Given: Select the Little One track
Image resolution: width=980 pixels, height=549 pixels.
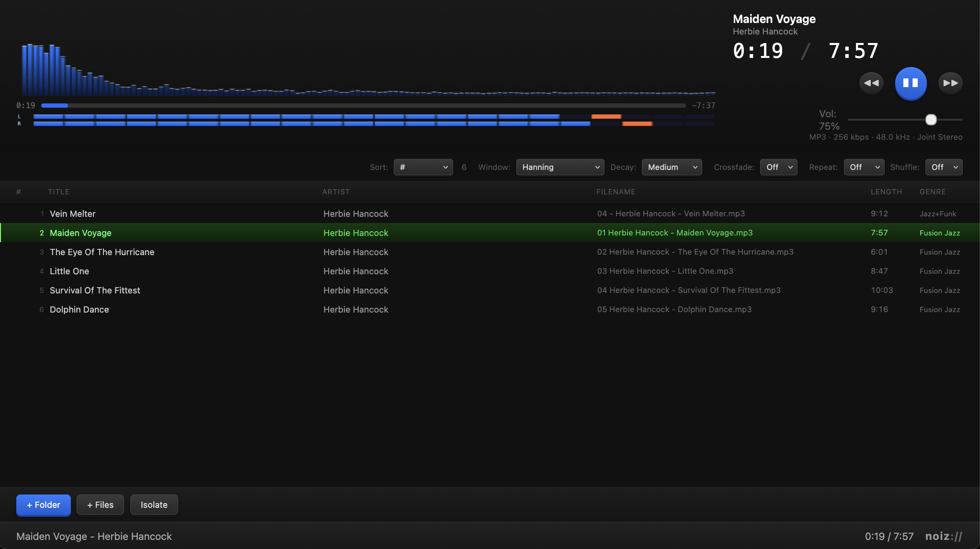Looking at the screenshot, I should 490,271.
